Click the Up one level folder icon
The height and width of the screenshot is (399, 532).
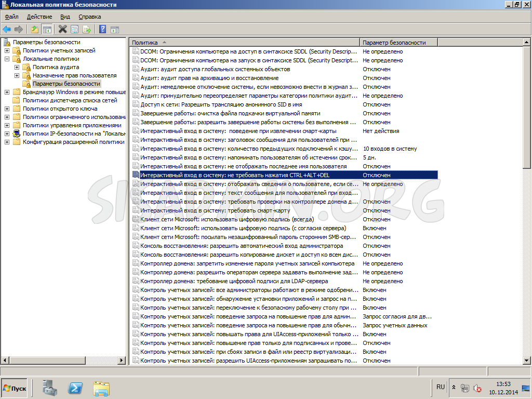pyautogui.click(x=35, y=29)
